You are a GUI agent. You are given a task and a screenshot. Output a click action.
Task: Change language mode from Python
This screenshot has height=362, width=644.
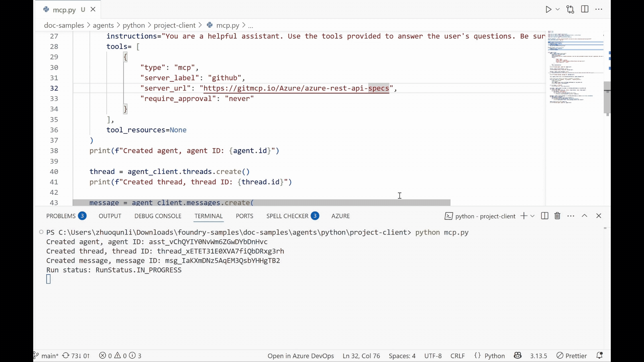pos(494,356)
